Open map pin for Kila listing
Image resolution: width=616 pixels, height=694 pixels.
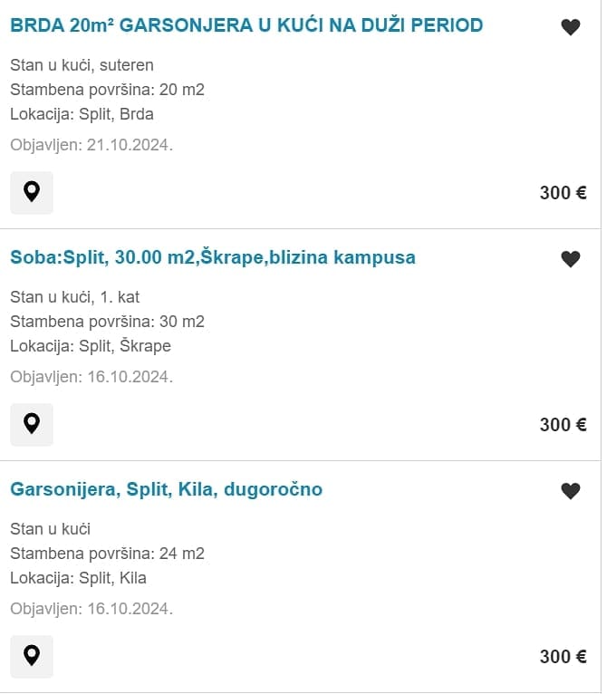click(32, 656)
